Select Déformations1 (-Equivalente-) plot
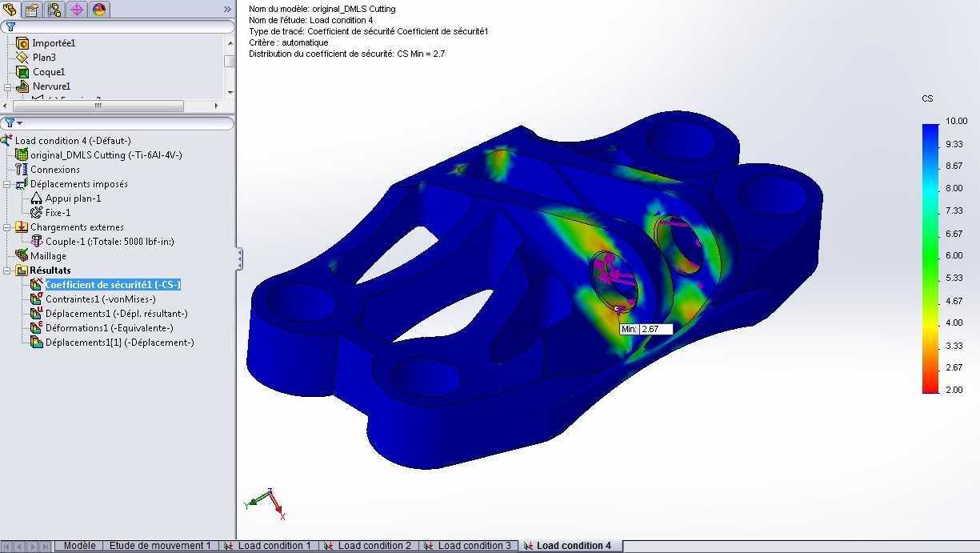The height and width of the screenshot is (553, 980). point(110,328)
